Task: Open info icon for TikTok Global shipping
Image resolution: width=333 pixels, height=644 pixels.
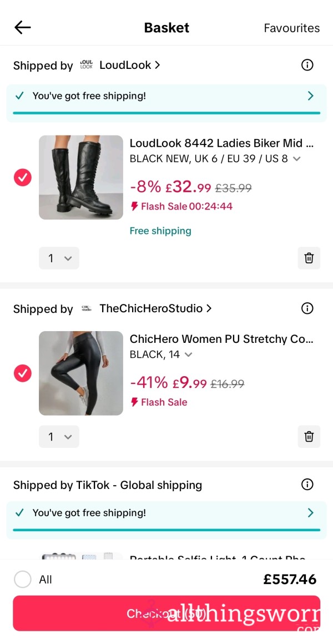Action: click(x=307, y=485)
